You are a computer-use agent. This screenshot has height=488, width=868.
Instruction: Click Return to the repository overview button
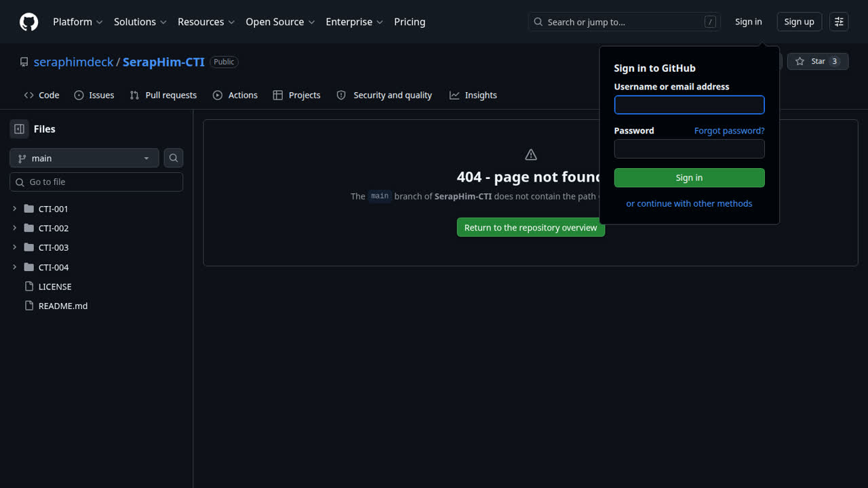point(531,228)
